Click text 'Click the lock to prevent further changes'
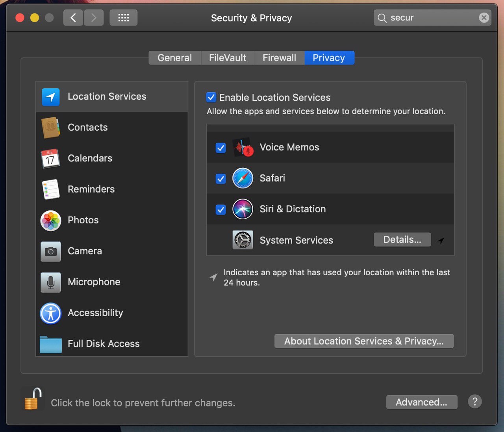The width and height of the screenshot is (504, 432). [143, 403]
